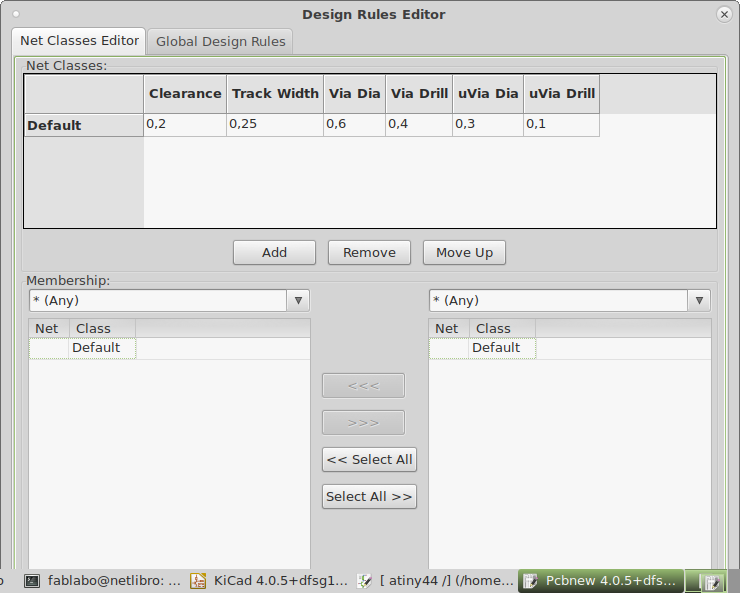740x593 pixels.
Task: Select the Default row in left membership list
Action: [169, 348]
